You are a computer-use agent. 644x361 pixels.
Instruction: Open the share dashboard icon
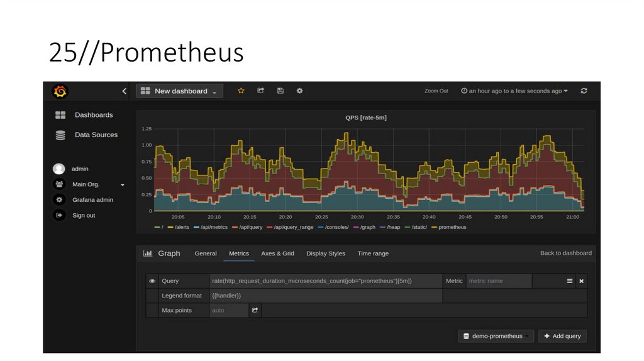(x=261, y=91)
